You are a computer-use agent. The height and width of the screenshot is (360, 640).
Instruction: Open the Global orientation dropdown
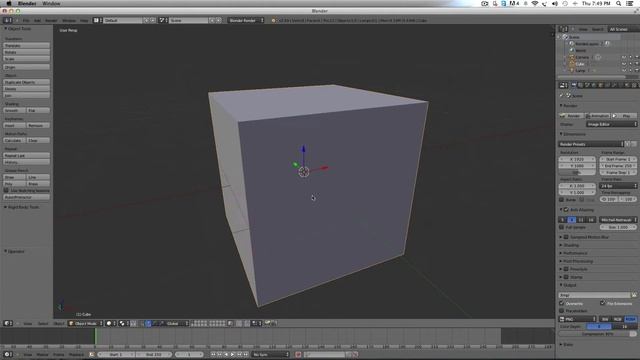(177, 323)
